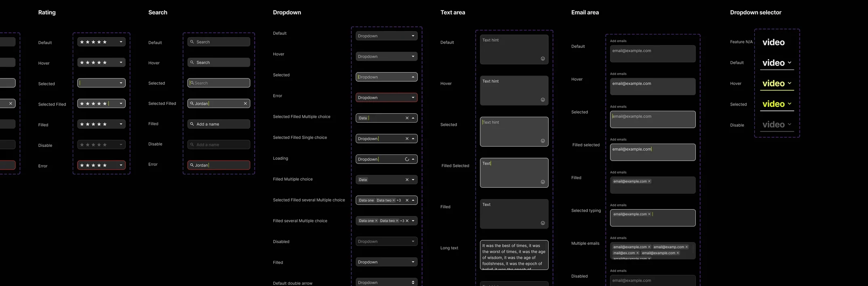Click the 'Email area' section heading
Viewport: 868px width, 286px height.
click(585, 13)
